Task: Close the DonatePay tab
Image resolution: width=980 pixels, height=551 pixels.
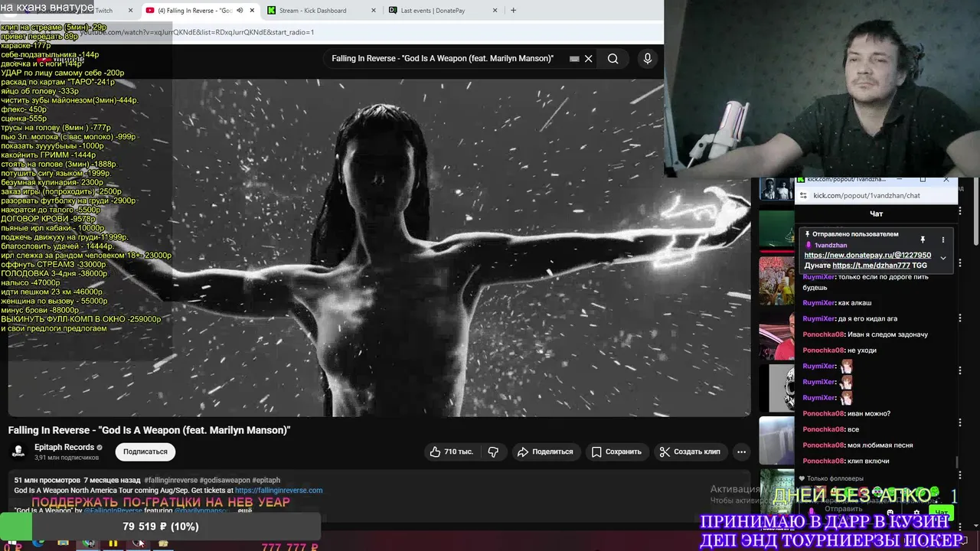Action: (x=495, y=11)
